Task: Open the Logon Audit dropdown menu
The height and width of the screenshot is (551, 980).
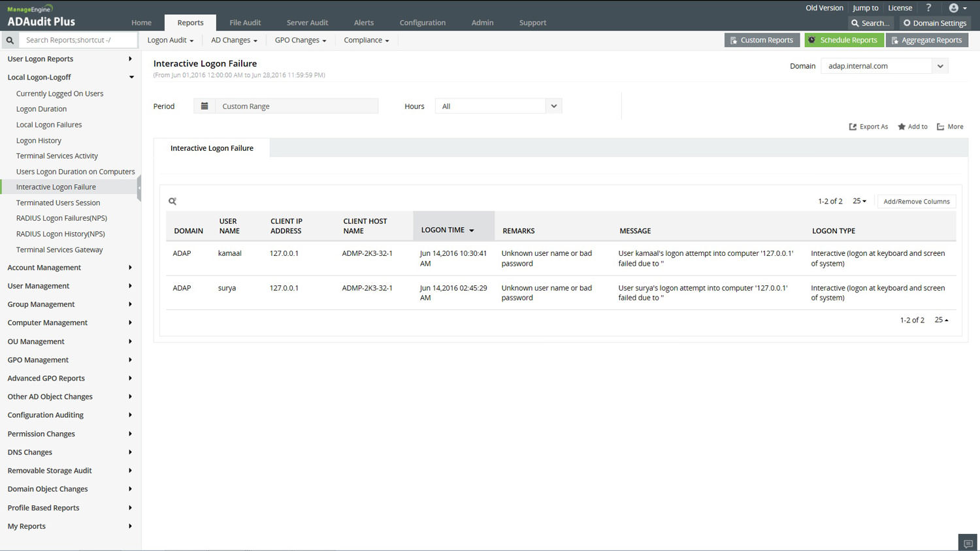Action: [171, 40]
